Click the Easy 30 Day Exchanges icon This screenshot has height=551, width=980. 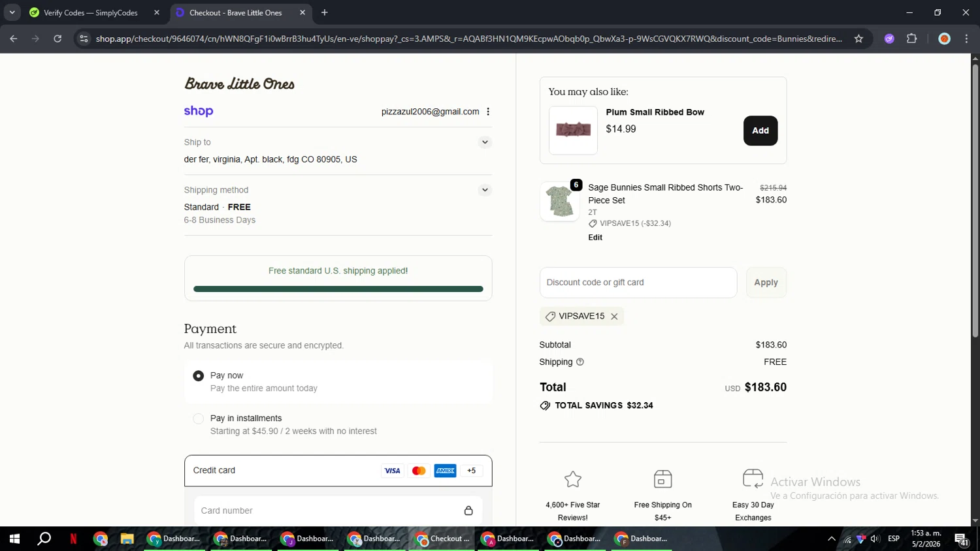click(753, 479)
